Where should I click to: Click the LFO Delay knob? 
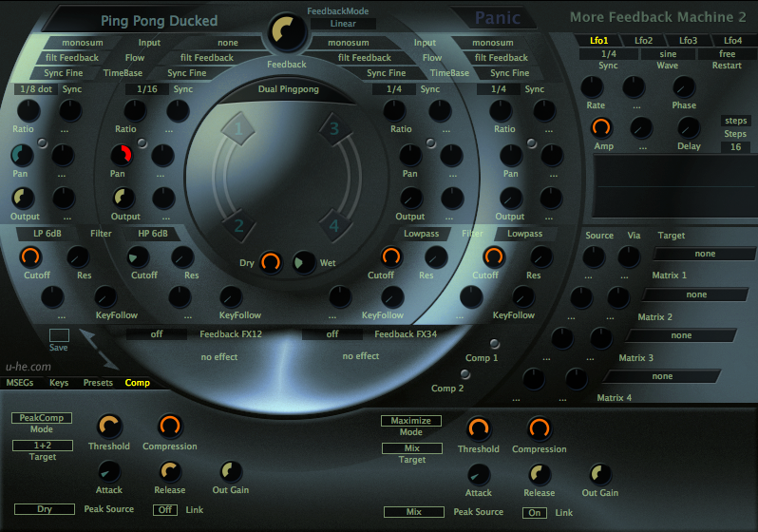(x=689, y=128)
